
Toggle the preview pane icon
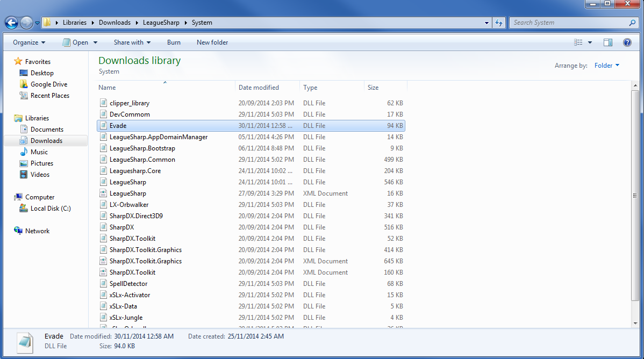click(x=608, y=42)
